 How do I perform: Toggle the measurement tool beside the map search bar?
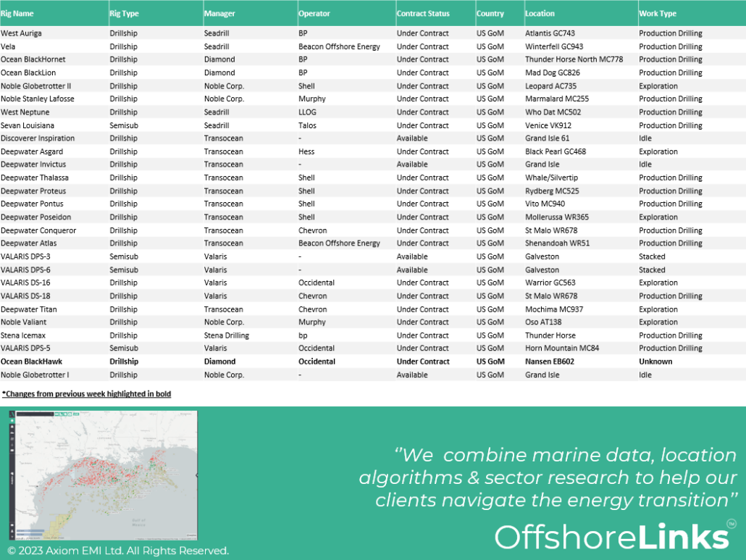(x=56, y=414)
